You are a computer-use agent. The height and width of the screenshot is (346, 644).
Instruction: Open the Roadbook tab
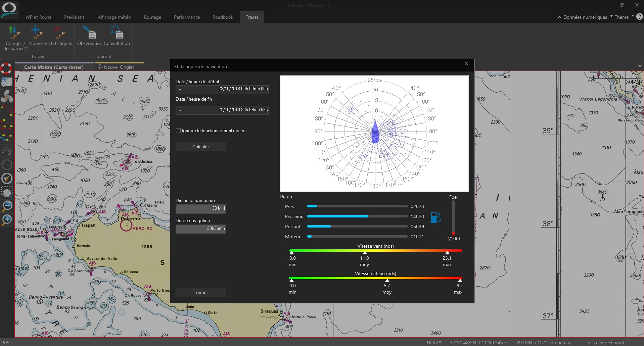point(223,17)
